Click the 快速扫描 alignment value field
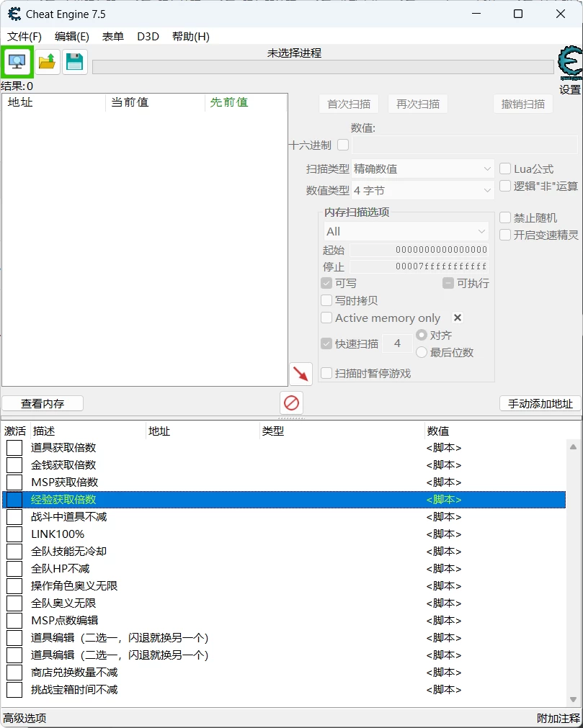 coord(397,343)
